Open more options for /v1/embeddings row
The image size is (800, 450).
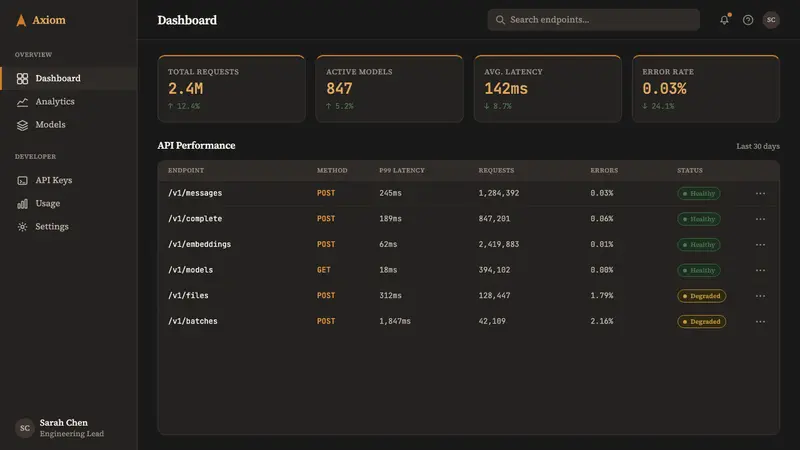(760, 245)
